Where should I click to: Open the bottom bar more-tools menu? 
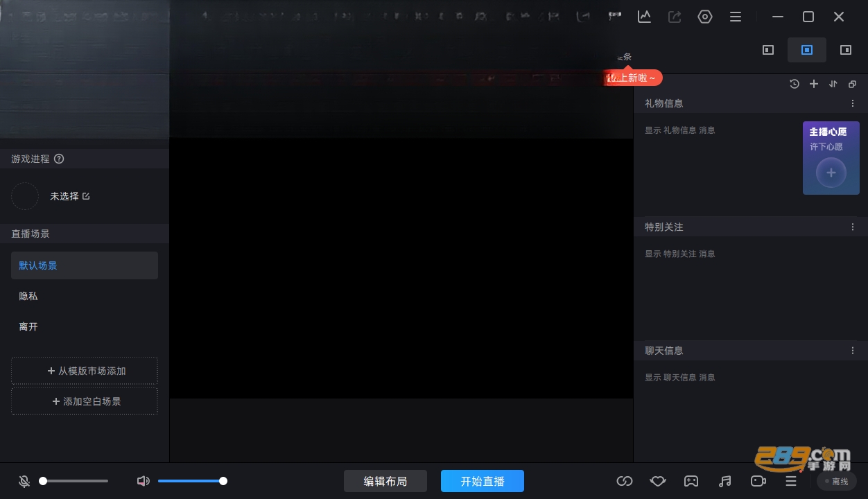click(791, 481)
